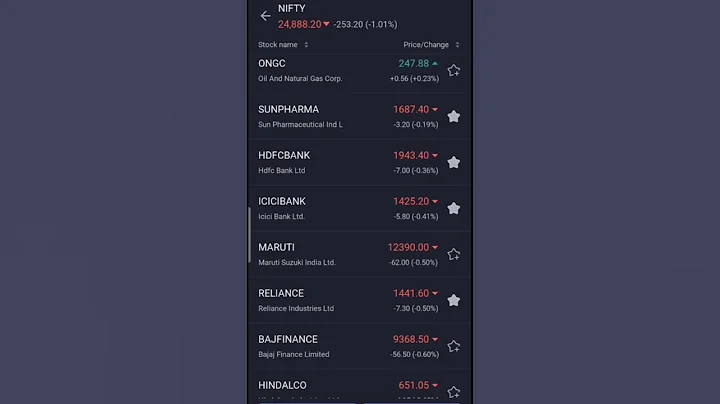This screenshot has width=720, height=404.
Task: Sort list by Stock name
Action: click(x=283, y=45)
